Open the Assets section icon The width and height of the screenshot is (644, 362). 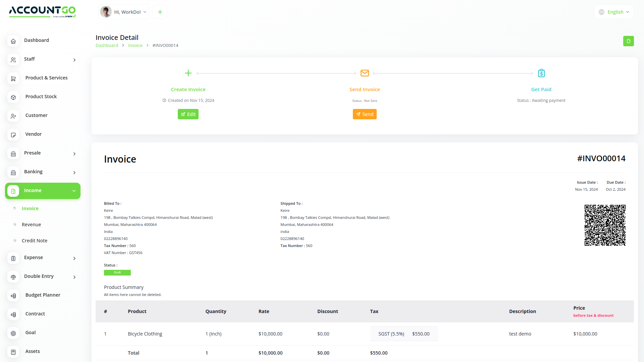[x=13, y=352]
